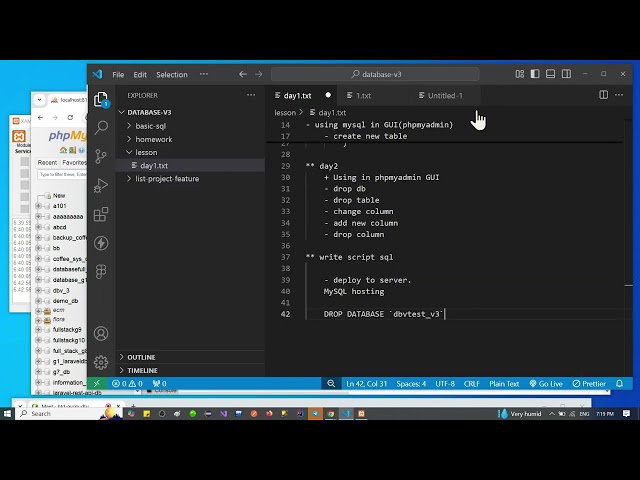Click CRLF end of line setting
640x480 pixels.
(472, 384)
